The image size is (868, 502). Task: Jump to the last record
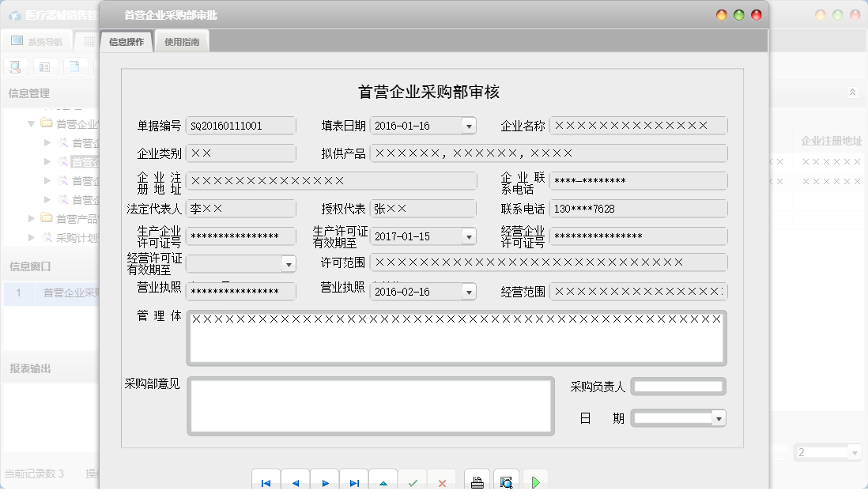[x=354, y=480]
